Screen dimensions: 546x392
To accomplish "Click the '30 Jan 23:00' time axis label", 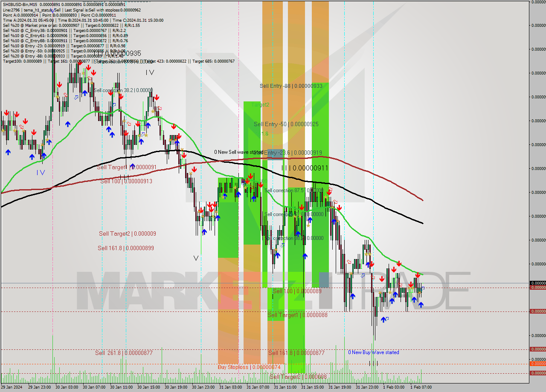I will 203,387.
